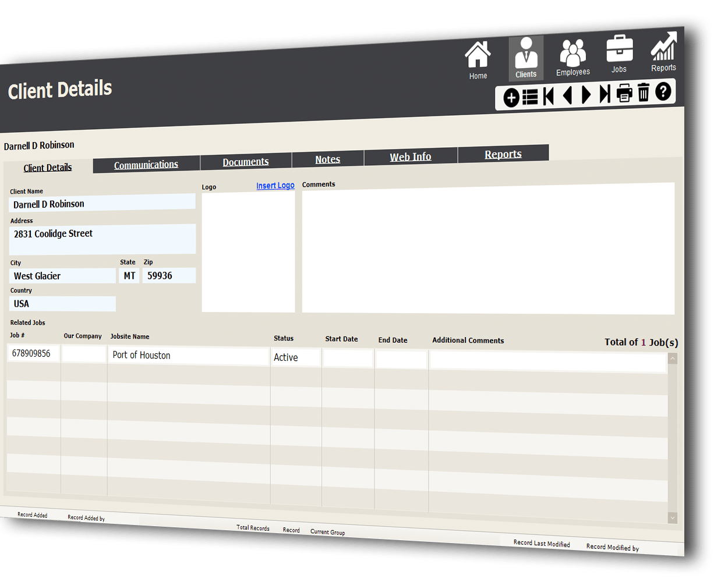Edit the State field MT
The height and width of the screenshot is (582, 728).
click(x=129, y=276)
